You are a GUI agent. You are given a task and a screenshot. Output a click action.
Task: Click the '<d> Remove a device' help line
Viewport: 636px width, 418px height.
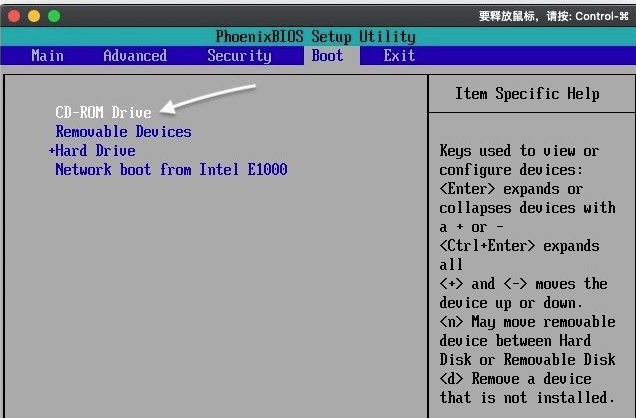tap(515, 379)
